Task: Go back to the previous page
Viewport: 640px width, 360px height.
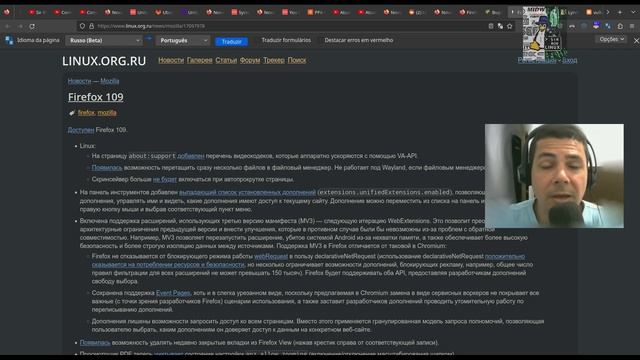Action: point(8,26)
